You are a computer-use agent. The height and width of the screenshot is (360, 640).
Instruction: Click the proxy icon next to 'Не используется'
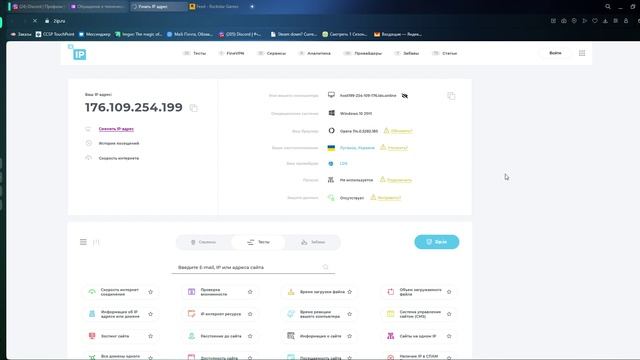pyautogui.click(x=331, y=180)
